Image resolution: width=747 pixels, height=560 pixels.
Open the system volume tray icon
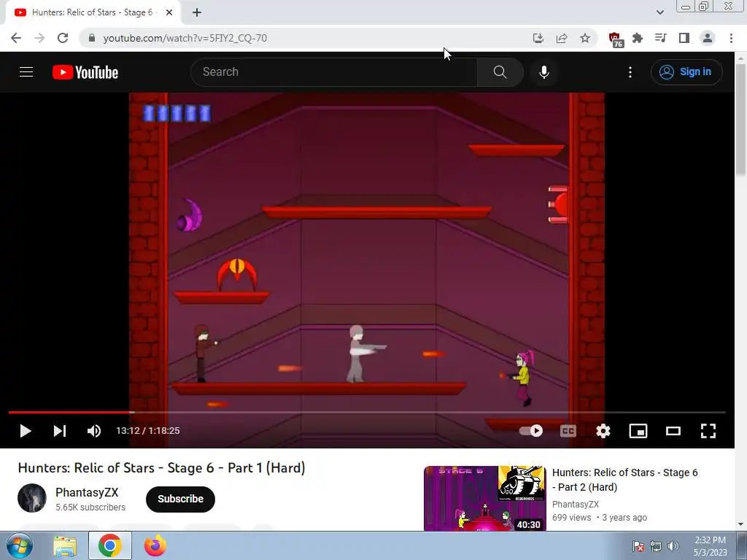click(673, 546)
